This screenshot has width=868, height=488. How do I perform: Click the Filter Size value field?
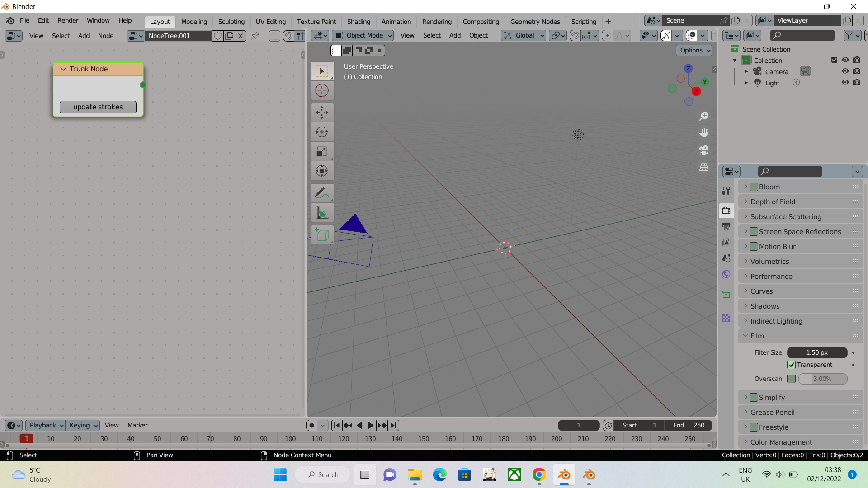[817, 352]
